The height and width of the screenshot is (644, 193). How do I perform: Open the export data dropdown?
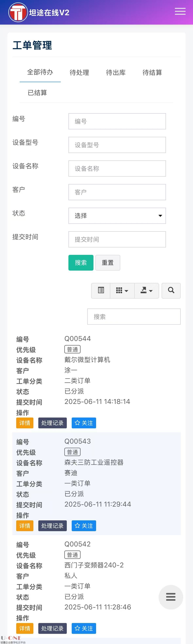point(147,290)
